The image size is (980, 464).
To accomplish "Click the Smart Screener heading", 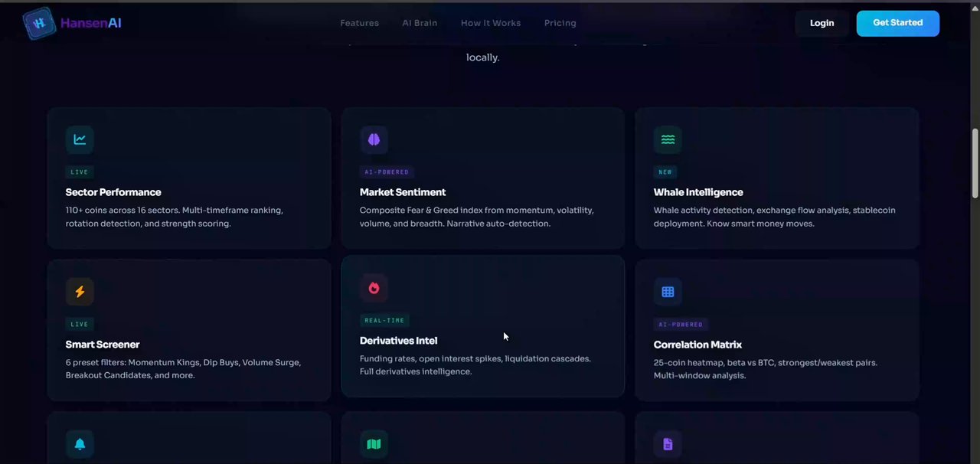I will point(103,345).
